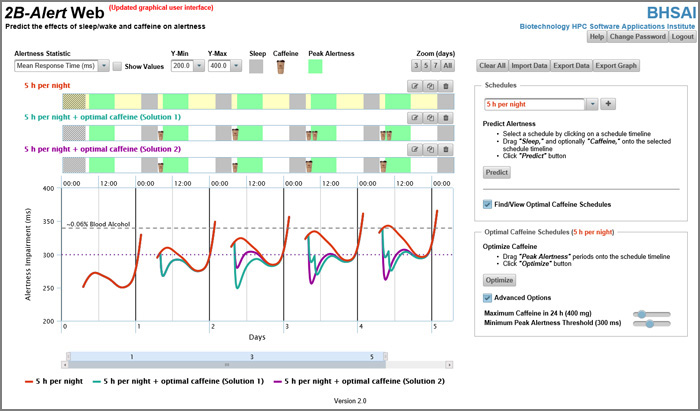
Task: Click the horizontal scrollbar right arrow
Action: click(450, 365)
